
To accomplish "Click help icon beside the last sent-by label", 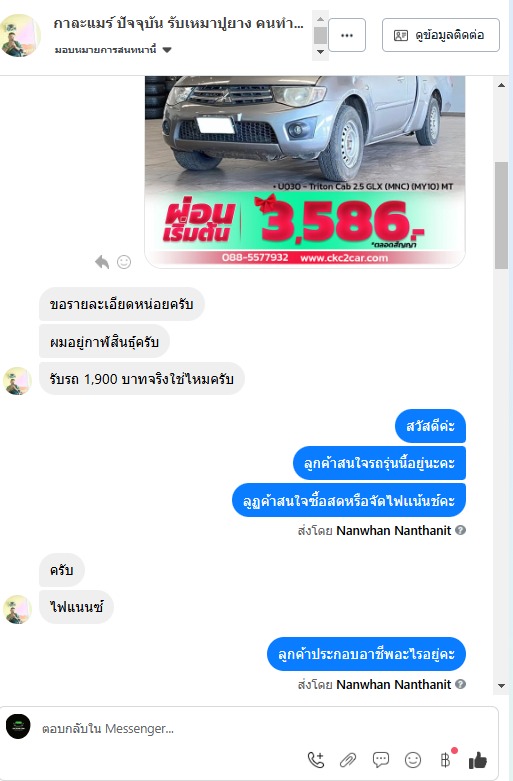I will coord(461,684).
